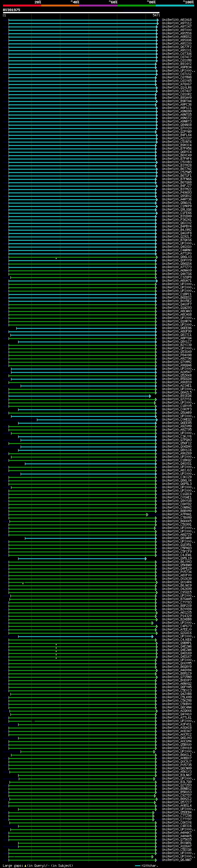197x868 pixels.
Task: Select the UniRef100_P36241 label
Action: pos(177,220)
